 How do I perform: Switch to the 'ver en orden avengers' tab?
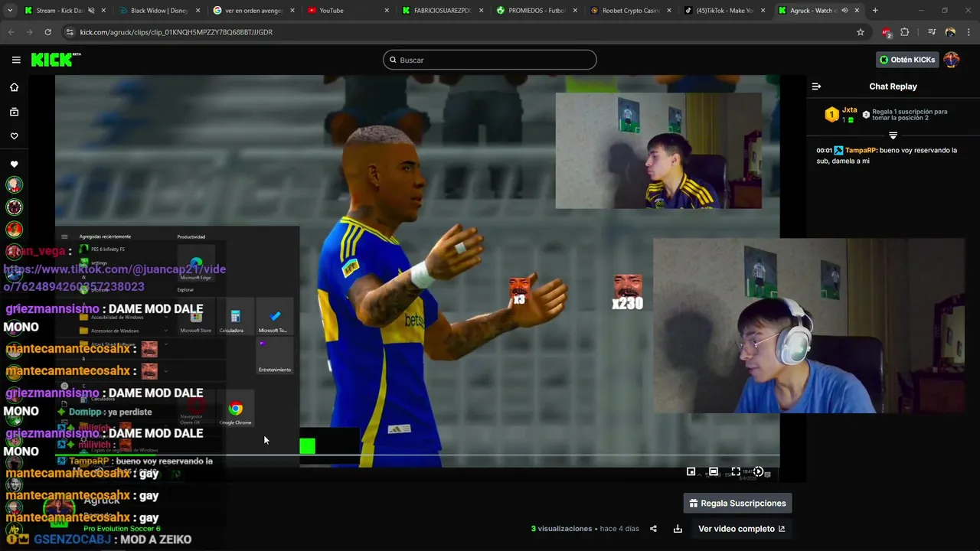[x=253, y=11]
